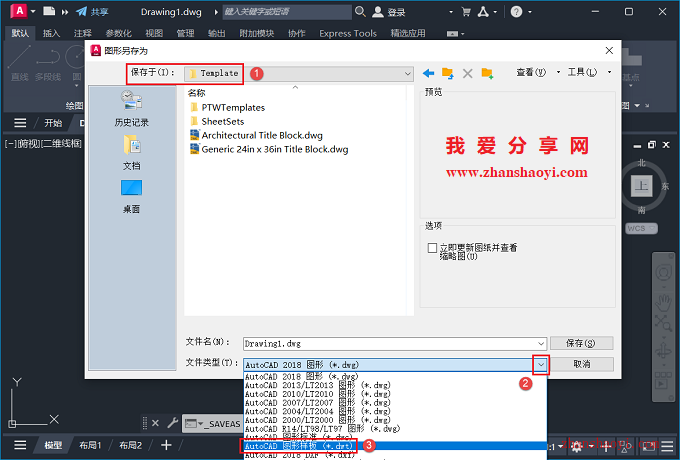This screenshot has width=680, height=460.
Task: Click the customization menu icon in status bar
Action: [x=668, y=445]
